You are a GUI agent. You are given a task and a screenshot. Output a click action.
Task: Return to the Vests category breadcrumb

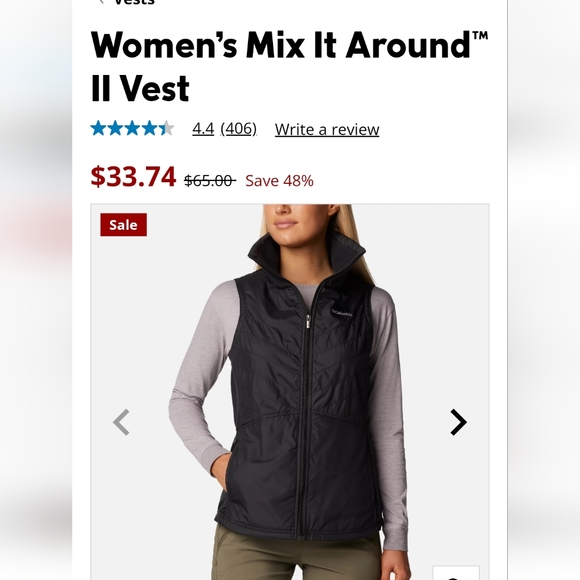(x=134, y=2)
